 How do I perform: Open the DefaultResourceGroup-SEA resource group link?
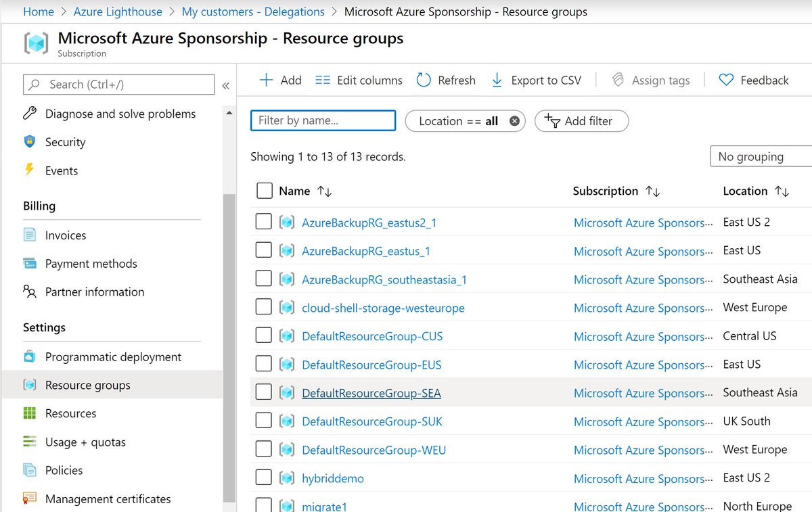click(x=371, y=393)
